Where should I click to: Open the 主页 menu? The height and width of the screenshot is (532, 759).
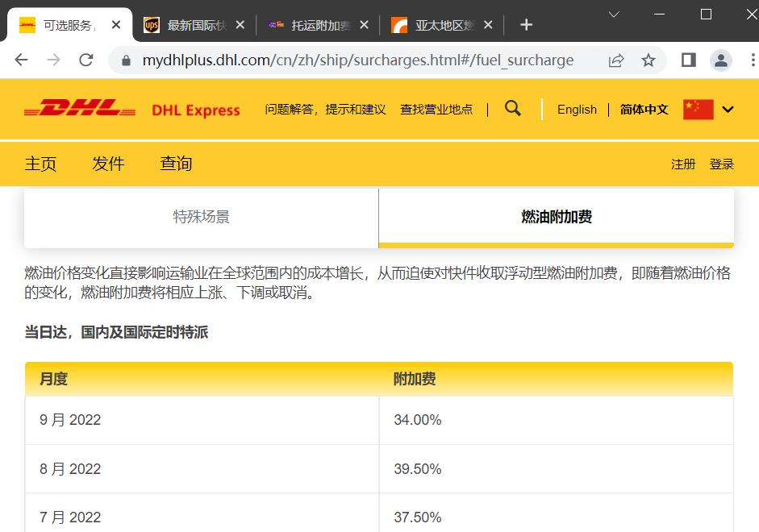40,164
